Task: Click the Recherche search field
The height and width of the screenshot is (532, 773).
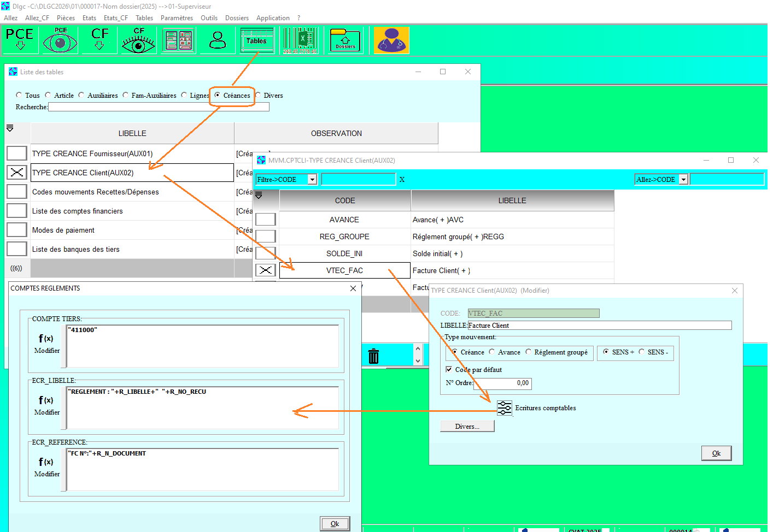Action: 159,107
